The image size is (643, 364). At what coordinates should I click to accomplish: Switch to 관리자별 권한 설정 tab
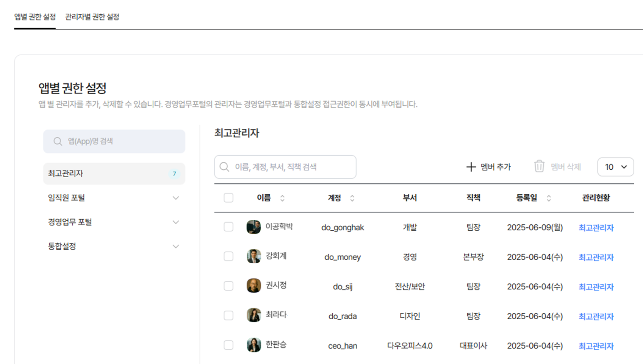[92, 17]
